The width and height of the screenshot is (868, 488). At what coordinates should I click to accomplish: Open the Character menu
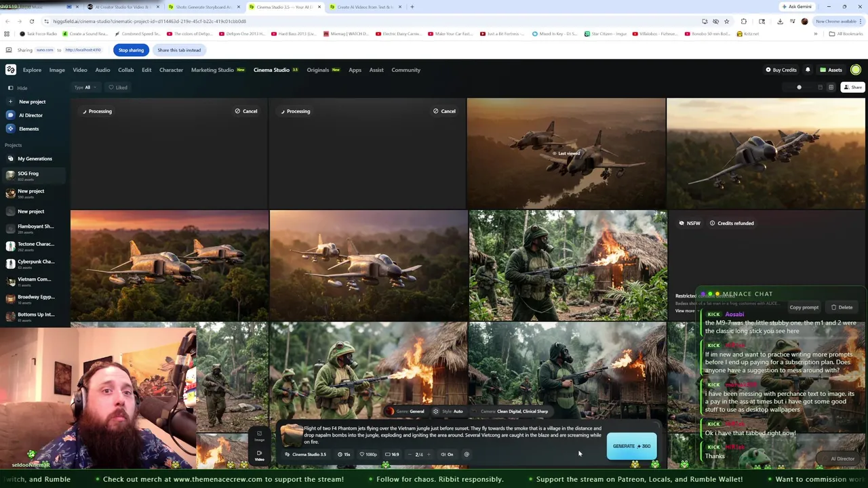pos(171,70)
